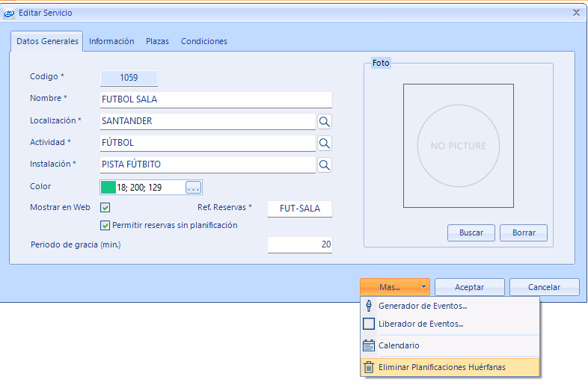The image size is (588, 388).
Task: Click the Nombre field with FUTBOL SALA
Action: pyautogui.click(x=215, y=99)
